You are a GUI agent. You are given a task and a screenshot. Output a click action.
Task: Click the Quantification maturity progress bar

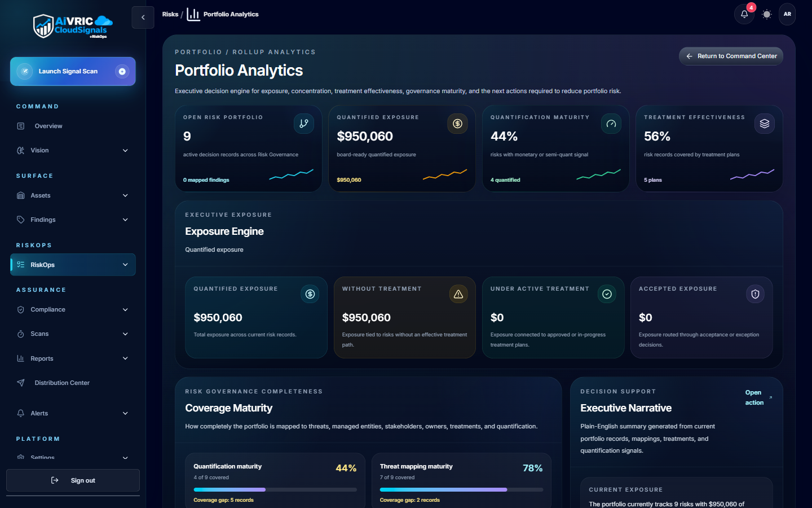[x=275, y=489]
